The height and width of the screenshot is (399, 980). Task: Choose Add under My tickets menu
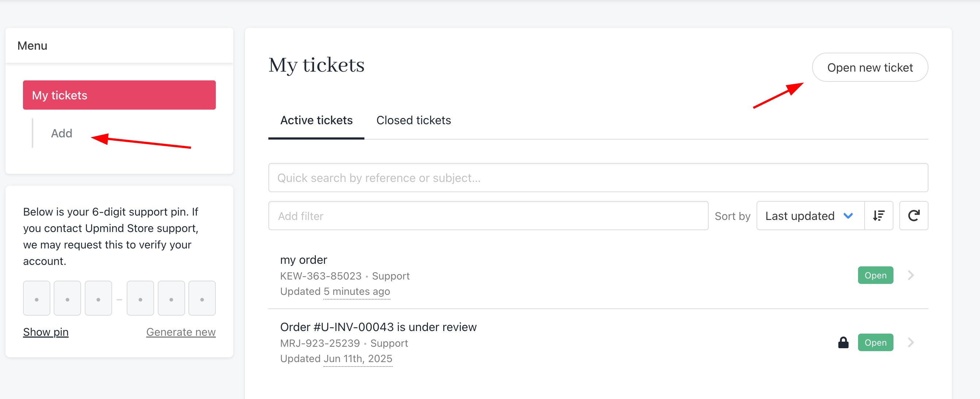pos(62,133)
